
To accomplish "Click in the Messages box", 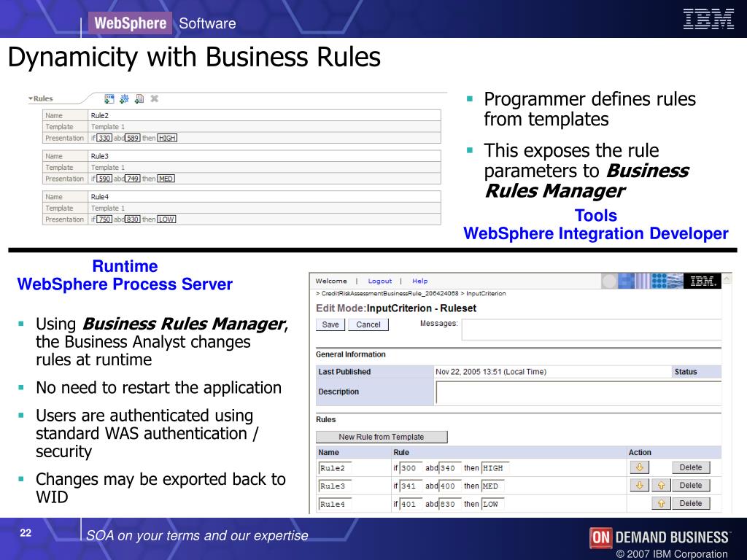I will point(591,330).
